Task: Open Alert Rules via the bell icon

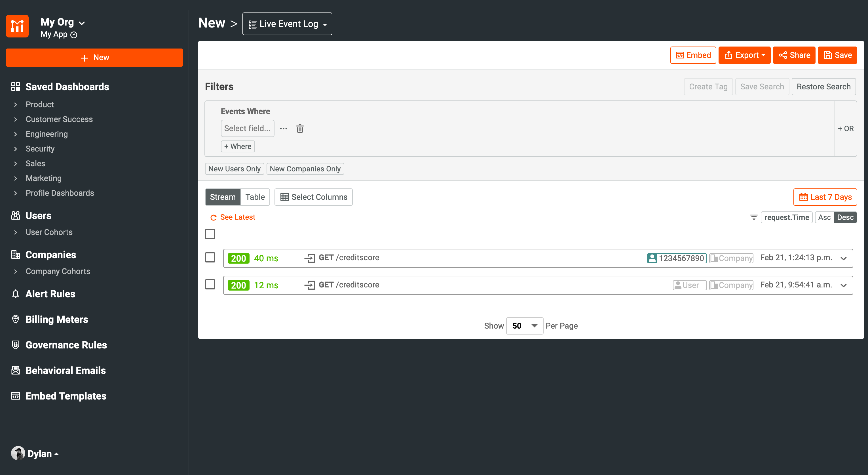Action: tap(16, 294)
